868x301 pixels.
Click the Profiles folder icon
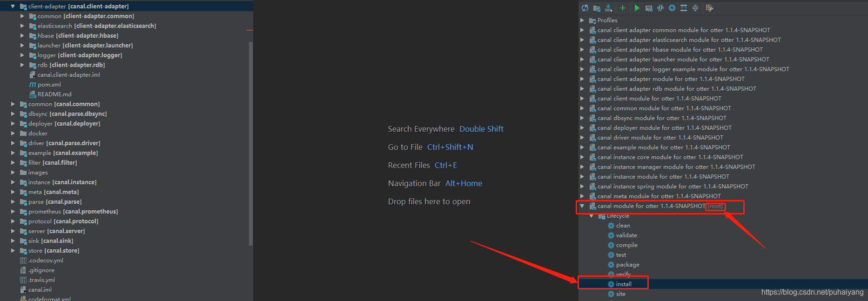[592, 20]
